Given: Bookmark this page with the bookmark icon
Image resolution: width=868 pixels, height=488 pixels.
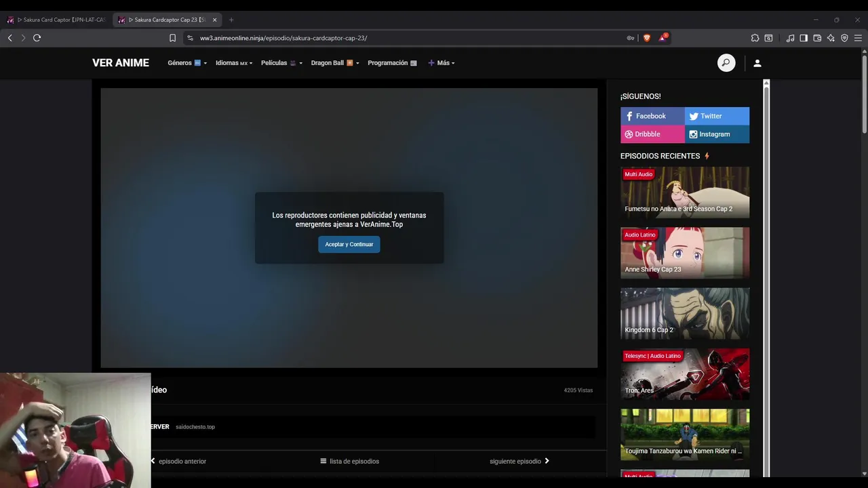Looking at the screenshot, I should (x=172, y=38).
